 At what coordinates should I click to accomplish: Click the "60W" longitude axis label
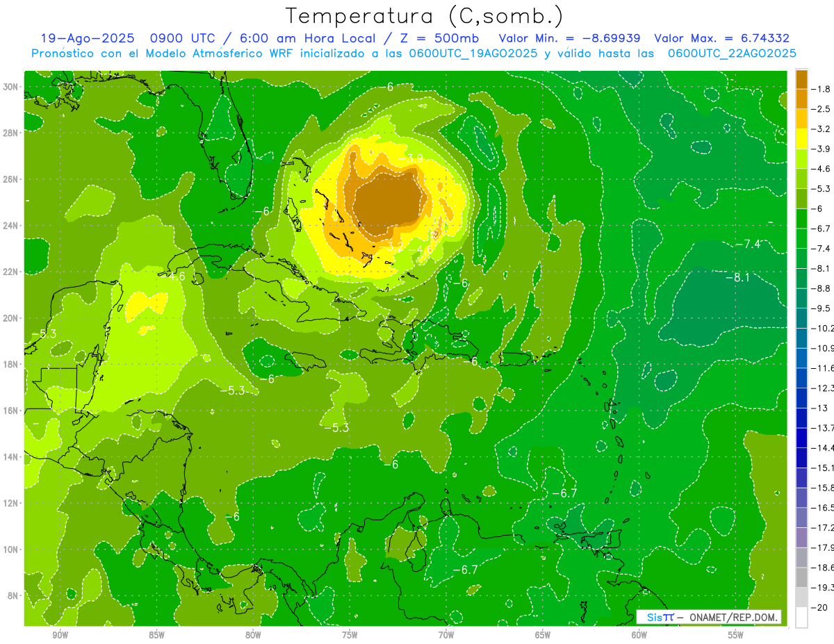tap(639, 635)
